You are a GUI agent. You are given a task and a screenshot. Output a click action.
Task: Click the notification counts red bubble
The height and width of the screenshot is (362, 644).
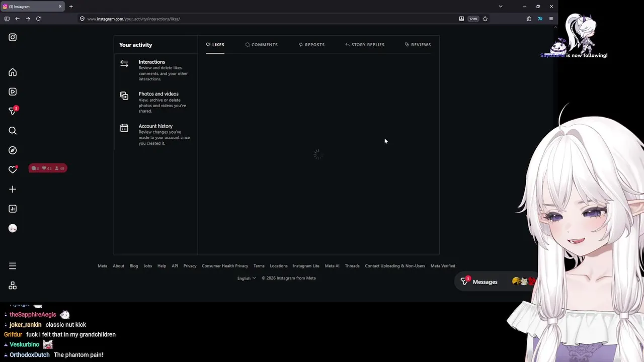tap(48, 168)
